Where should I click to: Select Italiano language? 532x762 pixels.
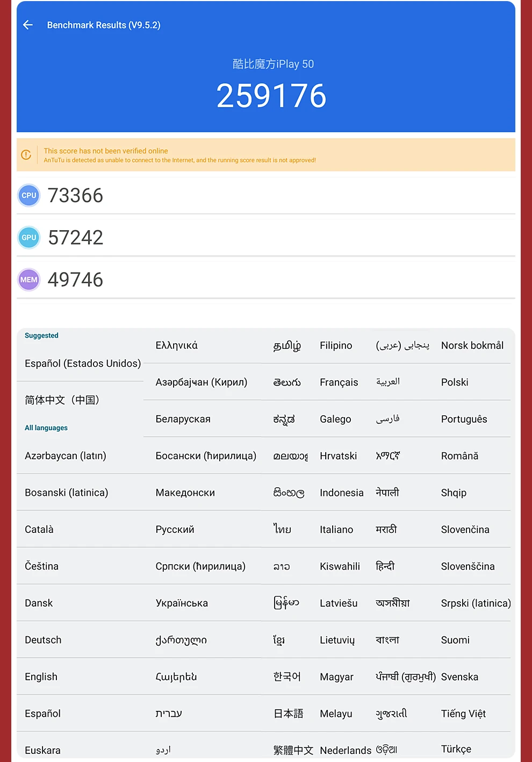(336, 530)
